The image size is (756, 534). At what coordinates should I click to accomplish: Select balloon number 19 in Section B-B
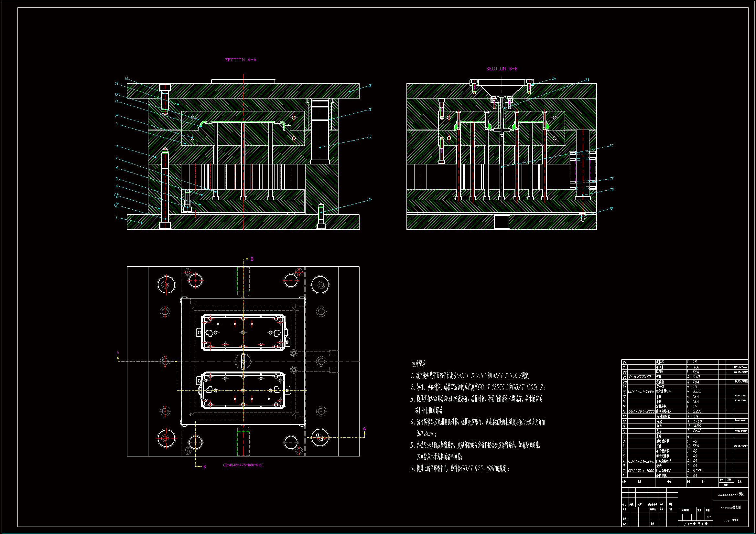pos(611,208)
